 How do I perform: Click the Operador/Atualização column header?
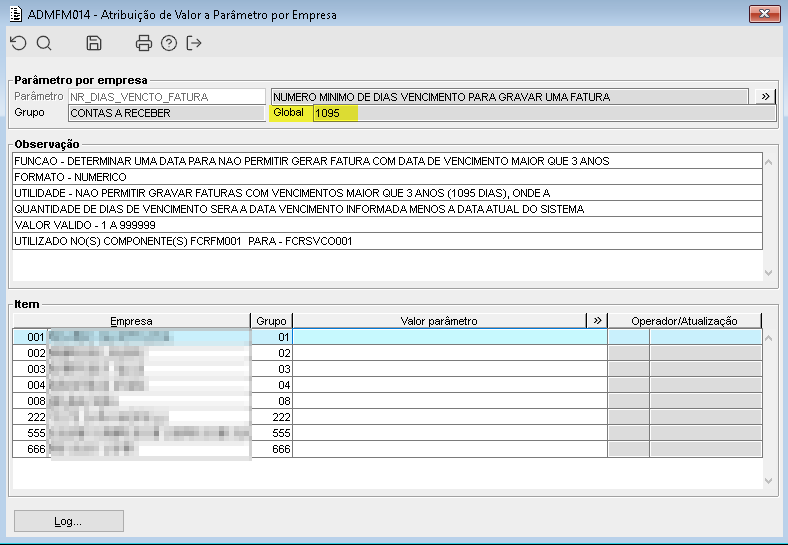[684, 321]
